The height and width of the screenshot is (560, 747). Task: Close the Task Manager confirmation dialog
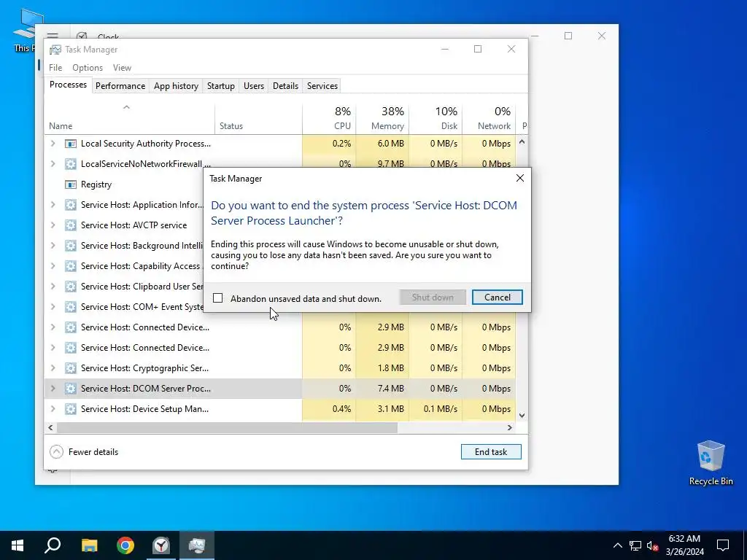[x=519, y=178]
